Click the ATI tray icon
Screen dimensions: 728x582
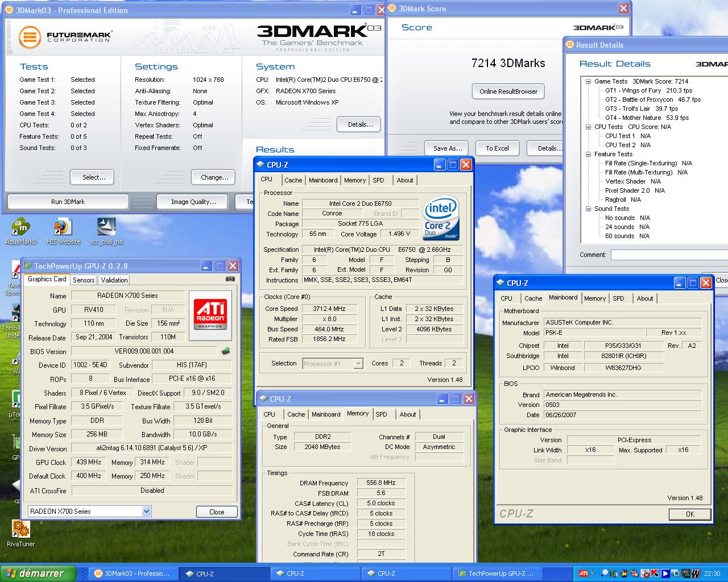(583, 573)
